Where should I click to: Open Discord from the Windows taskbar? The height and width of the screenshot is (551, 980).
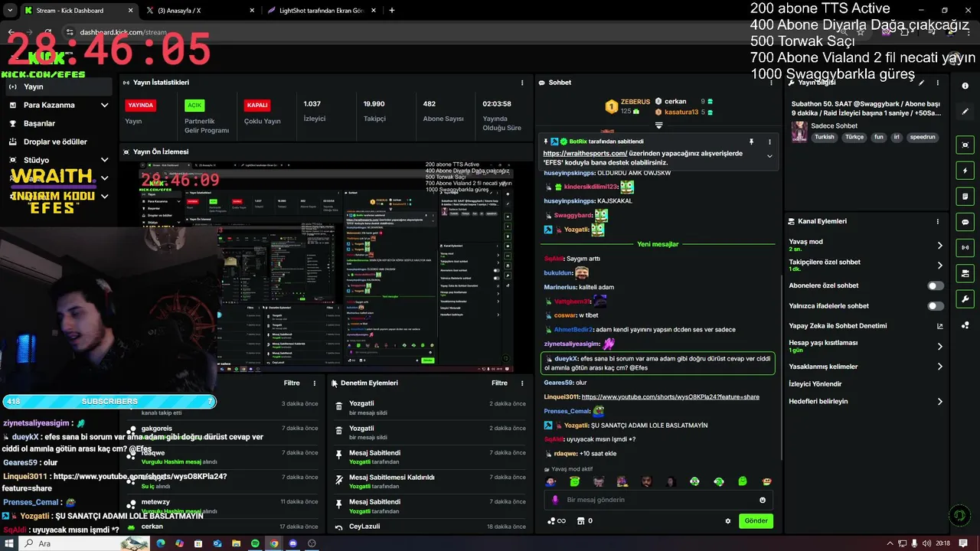tap(292, 543)
